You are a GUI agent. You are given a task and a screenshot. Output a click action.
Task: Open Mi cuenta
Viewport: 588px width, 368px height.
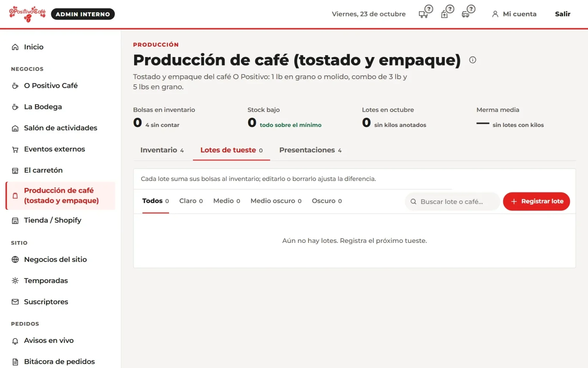[x=514, y=14]
